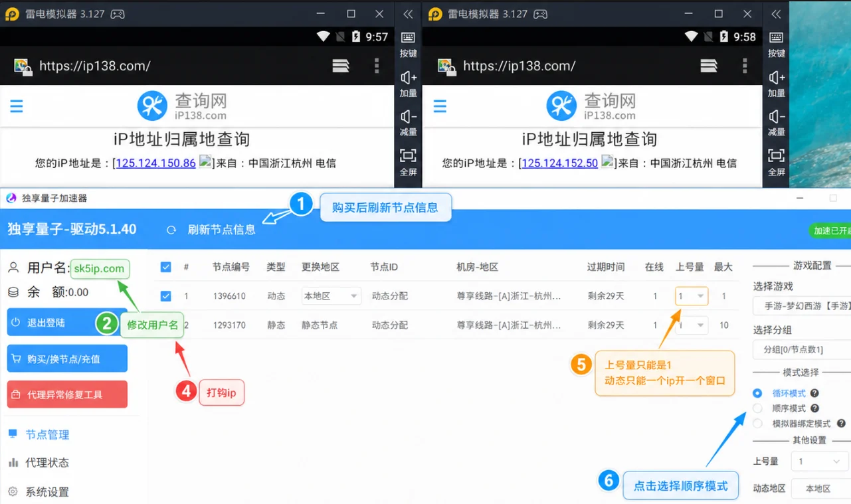Collapse right emulator sidebar with double-chevron icon
The image size is (851, 504).
pos(776,14)
